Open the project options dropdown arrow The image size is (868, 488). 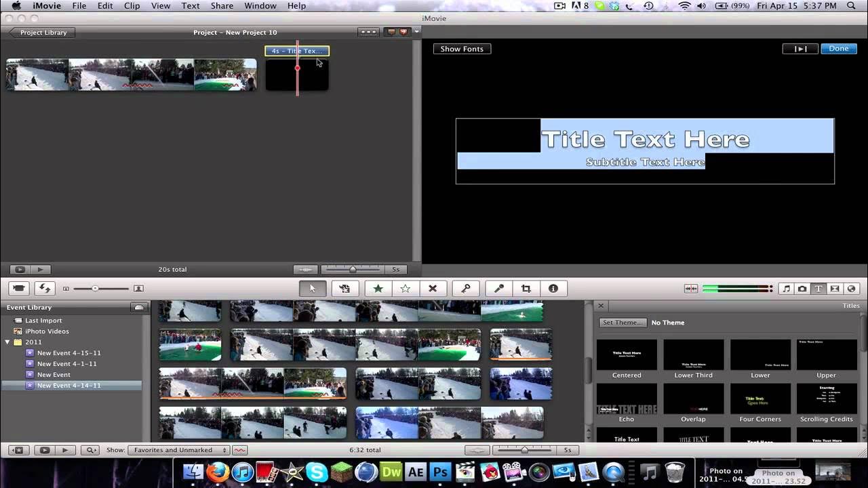click(416, 32)
